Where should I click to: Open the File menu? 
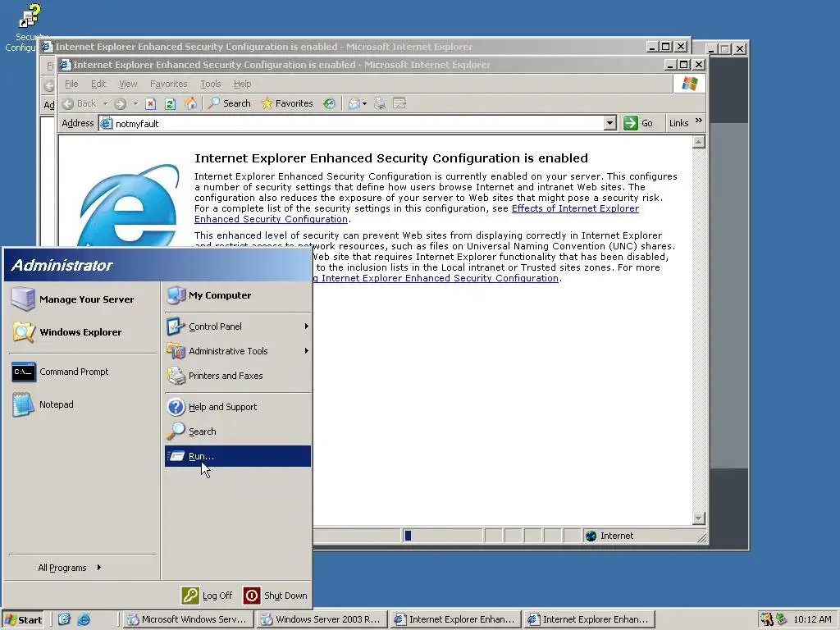[71, 84]
